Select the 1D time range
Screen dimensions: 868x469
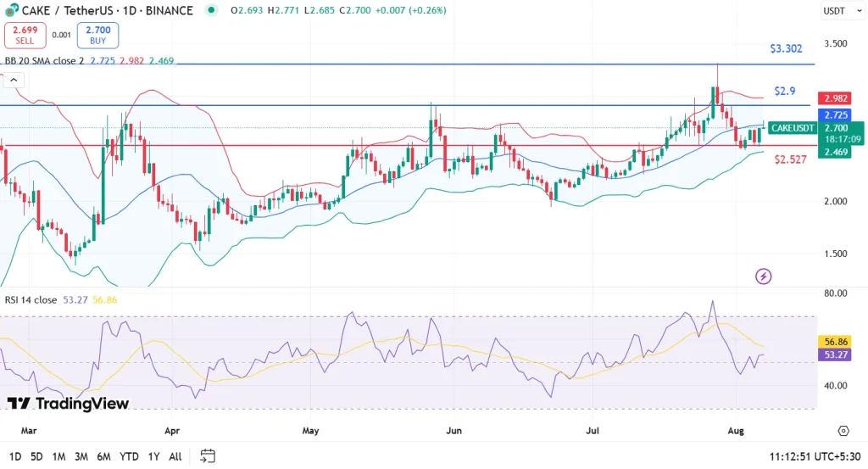click(14, 456)
